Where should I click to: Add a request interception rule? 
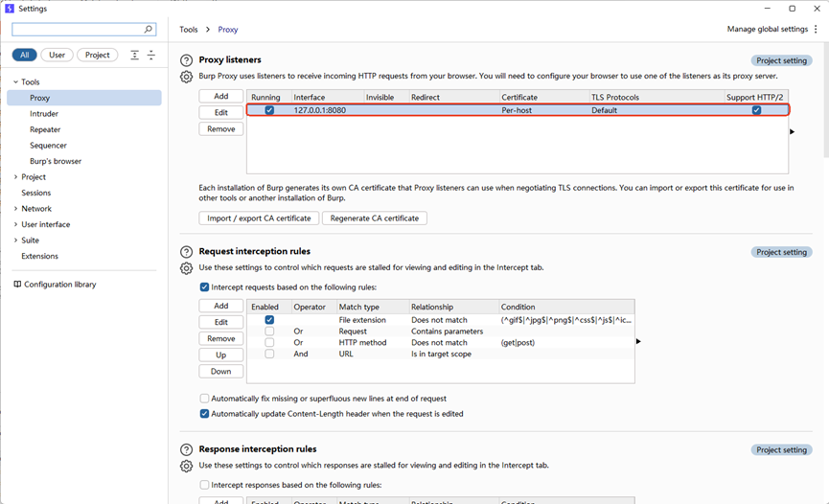pyautogui.click(x=221, y=306)
